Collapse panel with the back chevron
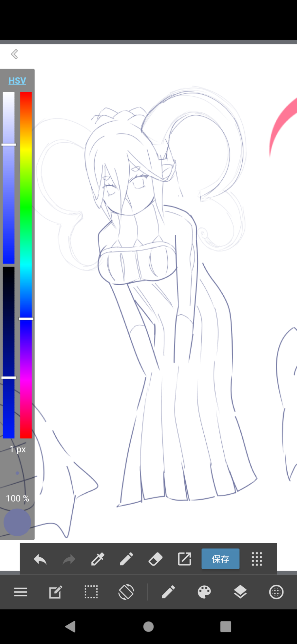 14,54
